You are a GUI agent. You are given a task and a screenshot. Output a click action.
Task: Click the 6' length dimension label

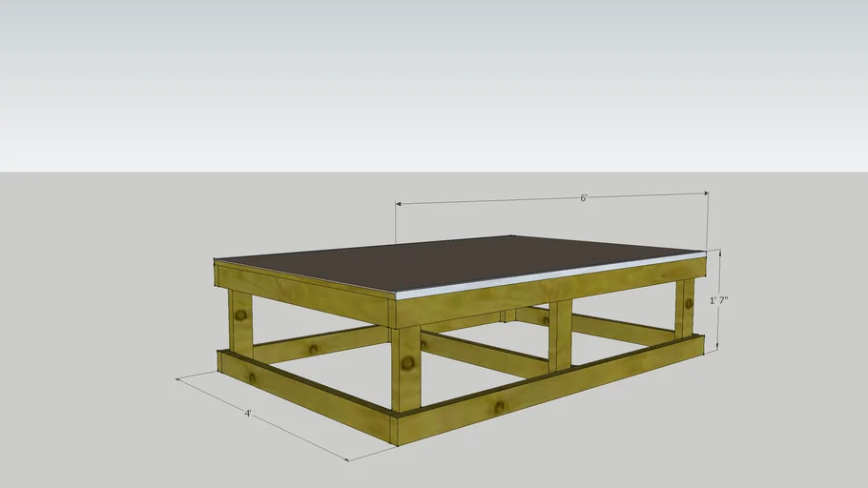(x=584, y=198)
